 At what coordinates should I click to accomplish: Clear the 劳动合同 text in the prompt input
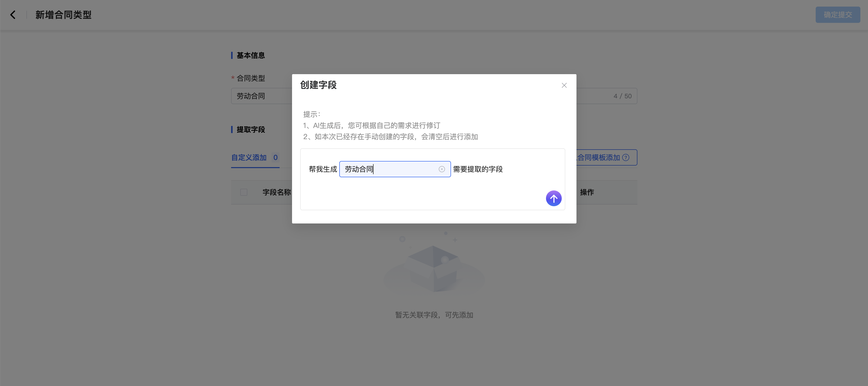[x=442, y=169]
